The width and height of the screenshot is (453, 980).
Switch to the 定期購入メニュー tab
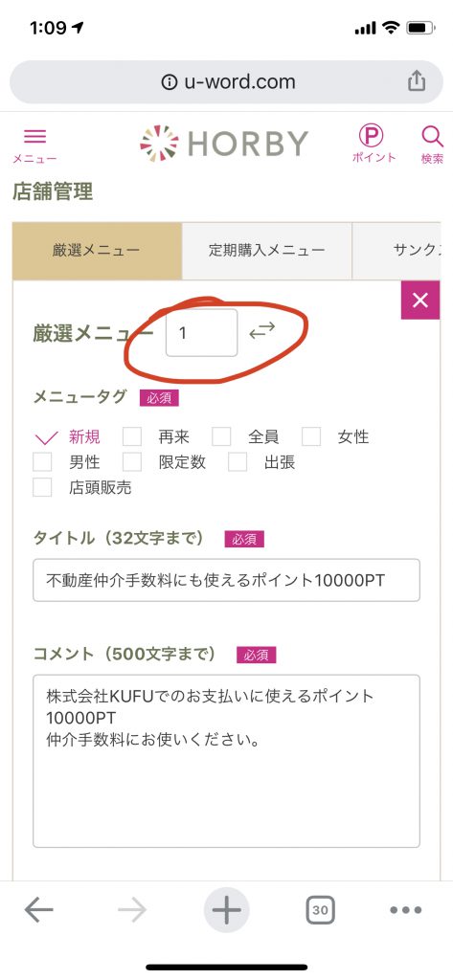266,251
